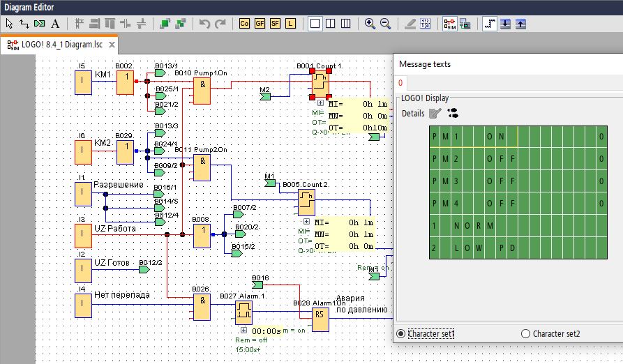Screen dimensions: 623x364
Task: Expand B001 Count 1 parameter box
Action: pyautogui.click(x=320, y=103)
